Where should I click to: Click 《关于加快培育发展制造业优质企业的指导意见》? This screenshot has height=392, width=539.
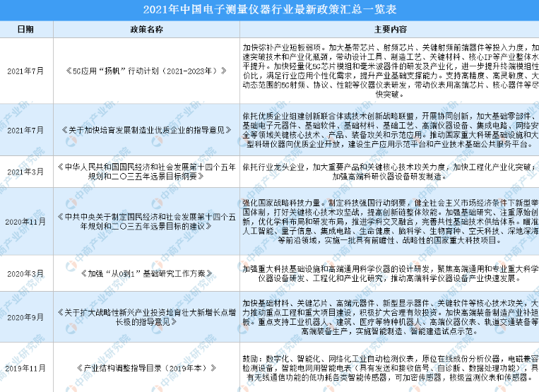(146, 130)
